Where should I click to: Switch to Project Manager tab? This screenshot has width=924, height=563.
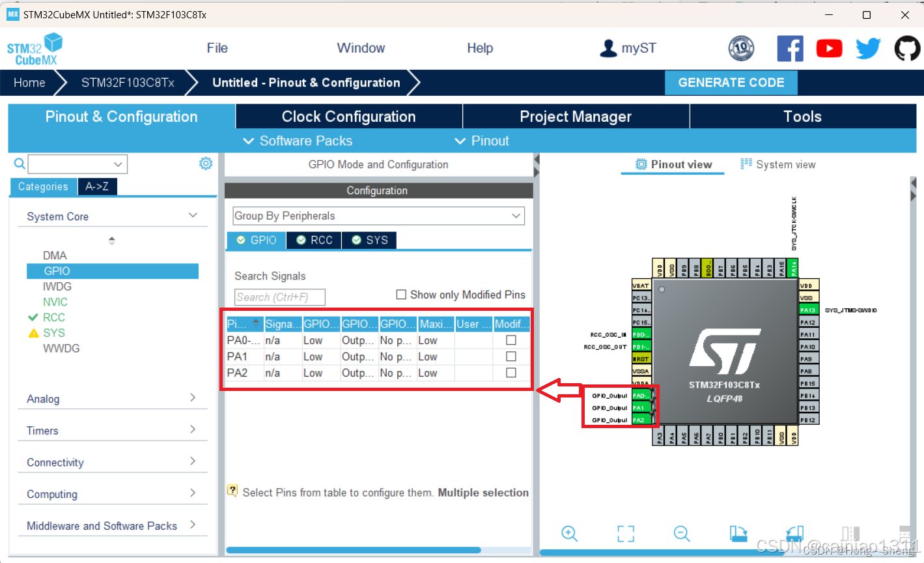[x=576, y=117]
